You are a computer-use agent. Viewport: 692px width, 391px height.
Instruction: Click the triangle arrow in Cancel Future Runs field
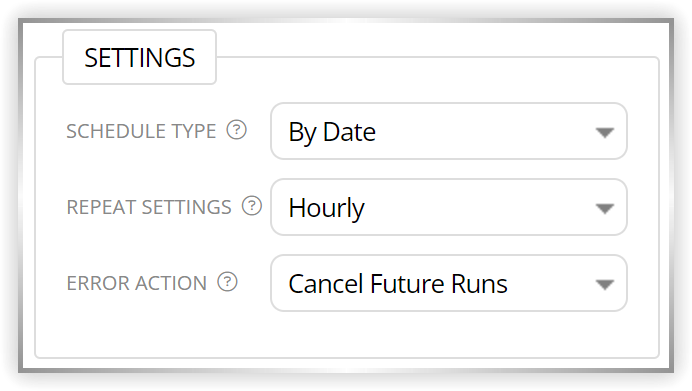click(x=605, y=285)
